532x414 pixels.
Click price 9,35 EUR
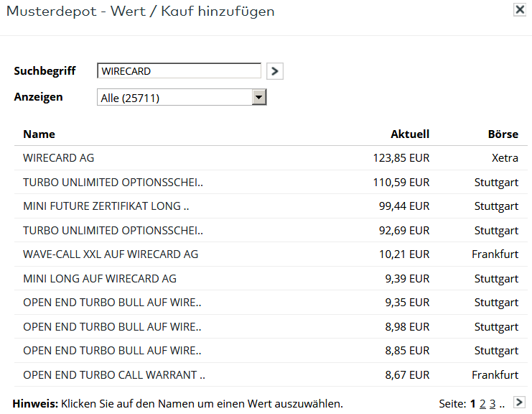(407, 303)
